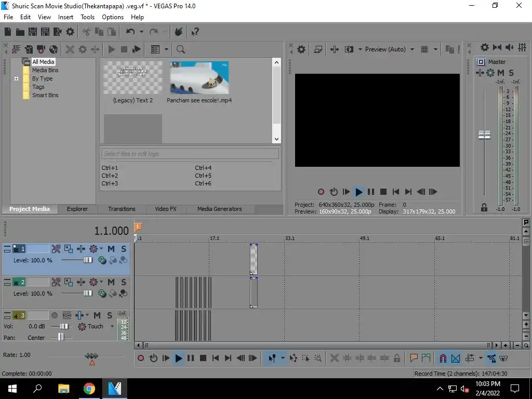The width and height of the screenshot is (532, 399).
Task: Open a project via the folder icon
Action: (x=20, y=32)
